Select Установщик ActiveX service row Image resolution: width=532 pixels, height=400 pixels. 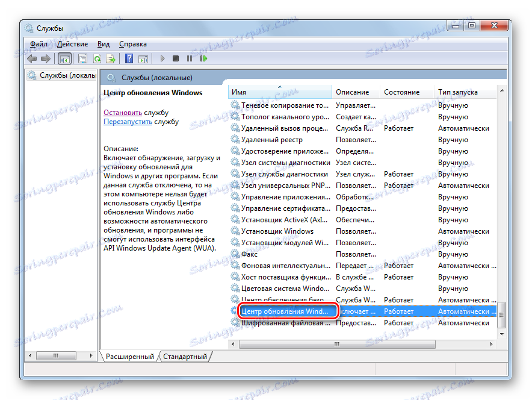pyautogui.click(x=363, y=220)
